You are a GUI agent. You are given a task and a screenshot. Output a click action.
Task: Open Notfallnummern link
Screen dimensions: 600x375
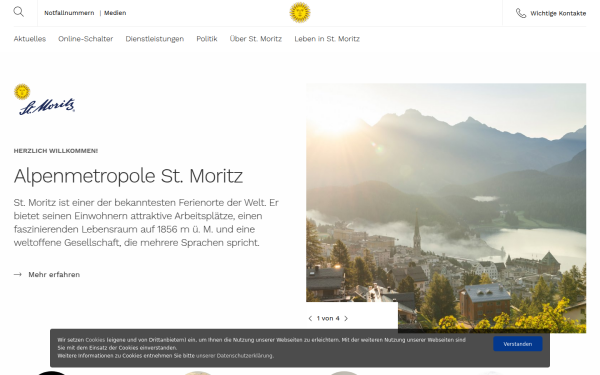[x=69, y=13]
